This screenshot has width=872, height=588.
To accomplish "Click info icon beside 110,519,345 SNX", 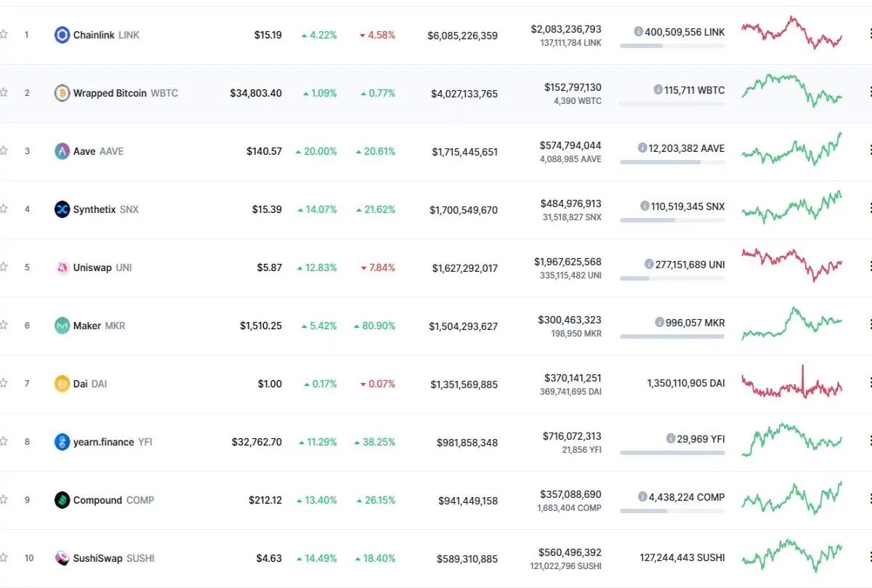I will tap(645, 206).
